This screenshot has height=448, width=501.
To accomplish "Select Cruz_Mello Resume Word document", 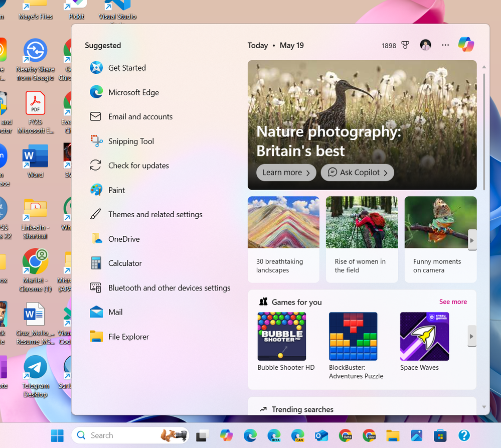I will click(x=35, y=324).
